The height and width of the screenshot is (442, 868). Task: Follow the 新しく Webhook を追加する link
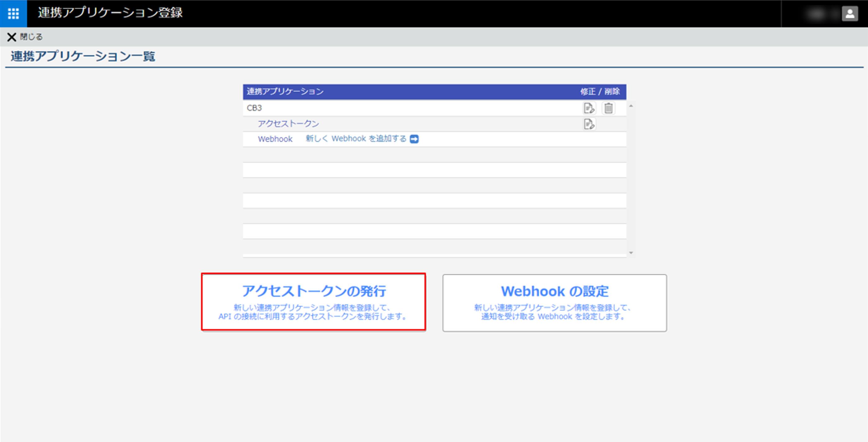[x=356, y=139]
